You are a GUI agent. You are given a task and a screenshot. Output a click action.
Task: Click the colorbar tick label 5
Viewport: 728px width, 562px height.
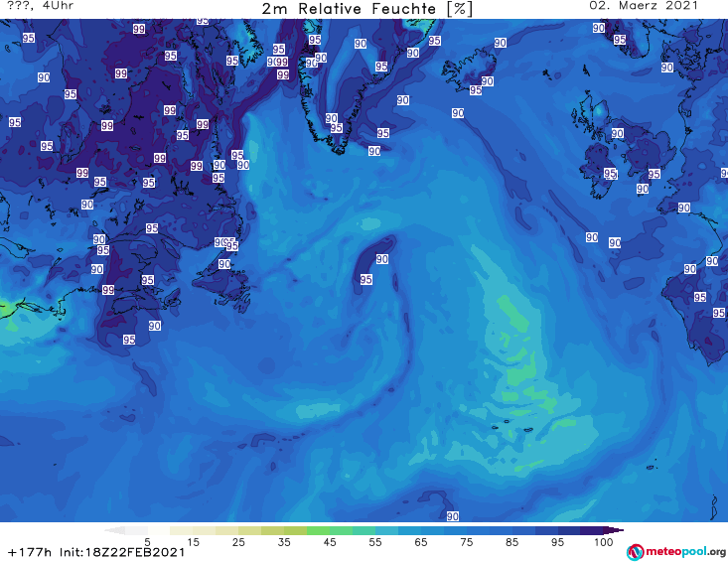(147, 542)
